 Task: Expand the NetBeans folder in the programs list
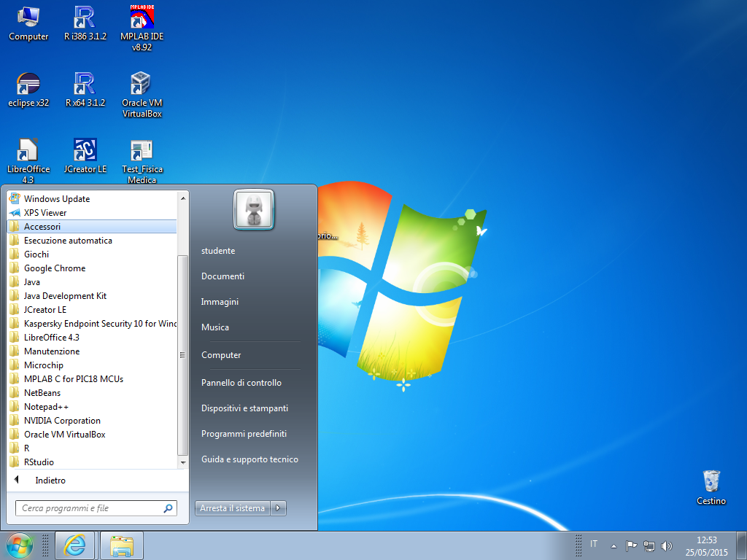click(42, 393)
